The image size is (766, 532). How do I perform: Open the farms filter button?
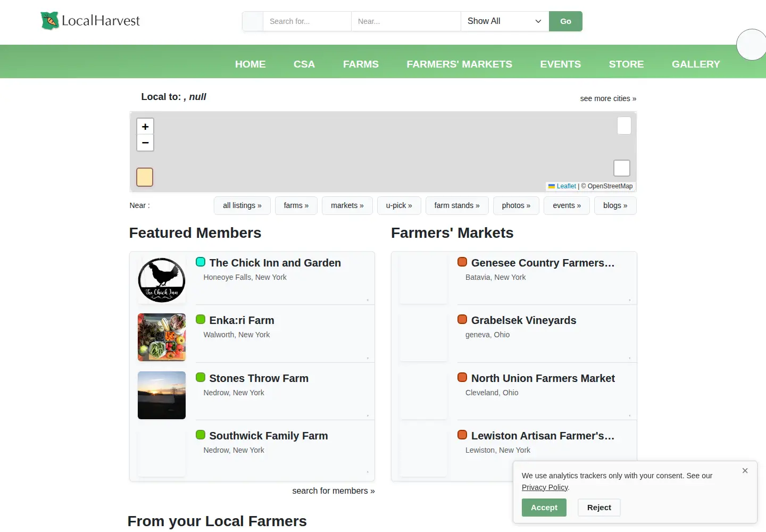pos(296,205)
